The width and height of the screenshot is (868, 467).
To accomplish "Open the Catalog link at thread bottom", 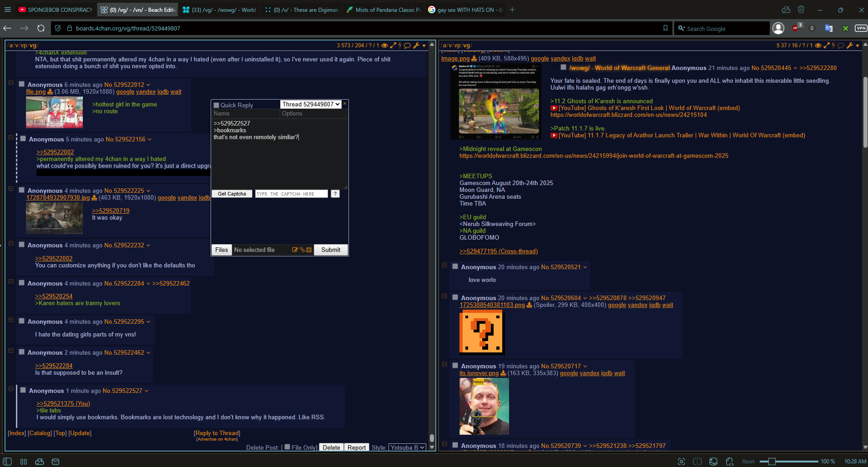I will (x=40, y=433).
